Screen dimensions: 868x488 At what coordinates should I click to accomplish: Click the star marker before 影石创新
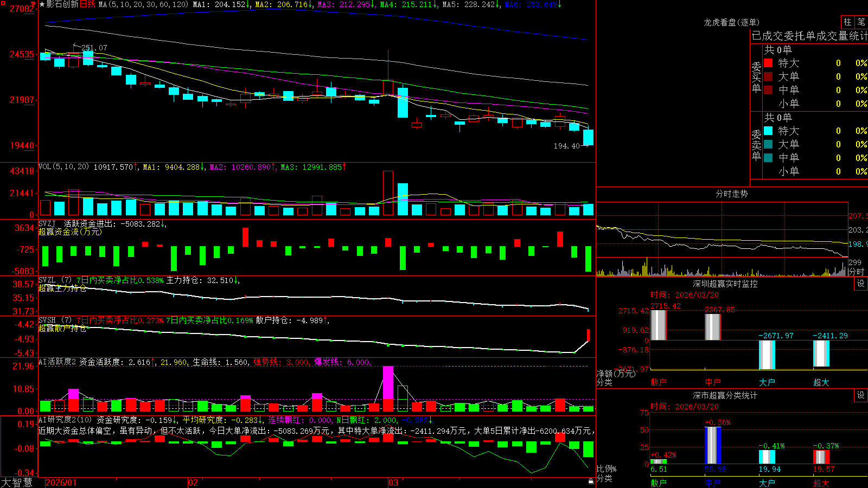pos(42,4)
